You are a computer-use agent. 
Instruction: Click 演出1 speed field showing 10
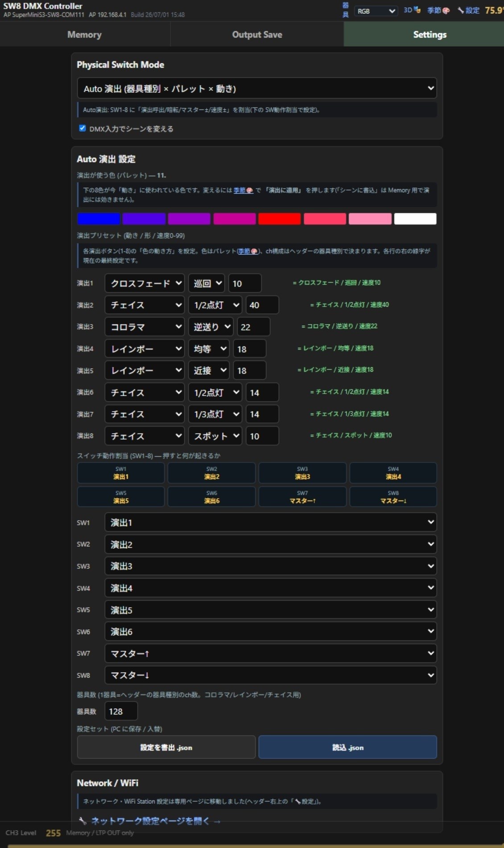245,283
